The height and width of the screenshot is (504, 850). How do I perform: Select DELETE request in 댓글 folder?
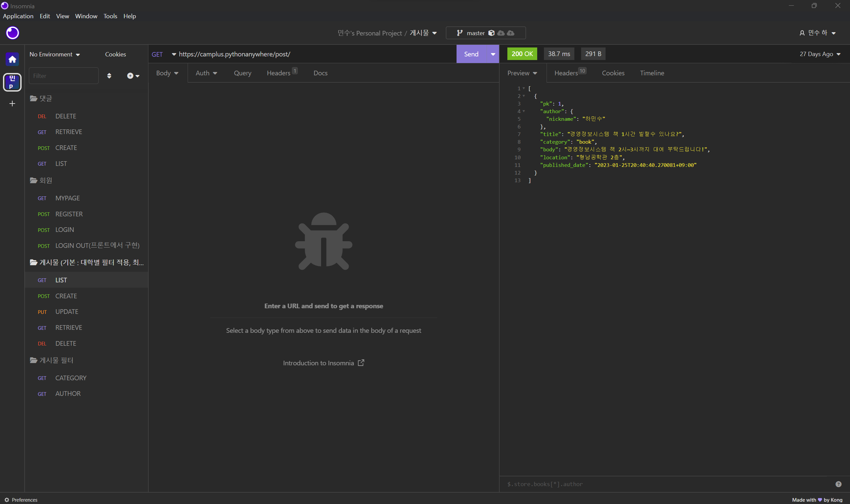[86, 116]
